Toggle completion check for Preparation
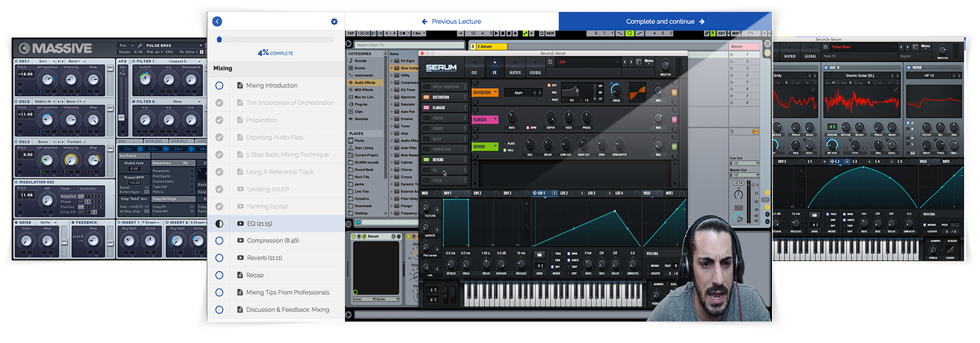The width and height of the screenshot is (980, 343). [x=219, y=120]
